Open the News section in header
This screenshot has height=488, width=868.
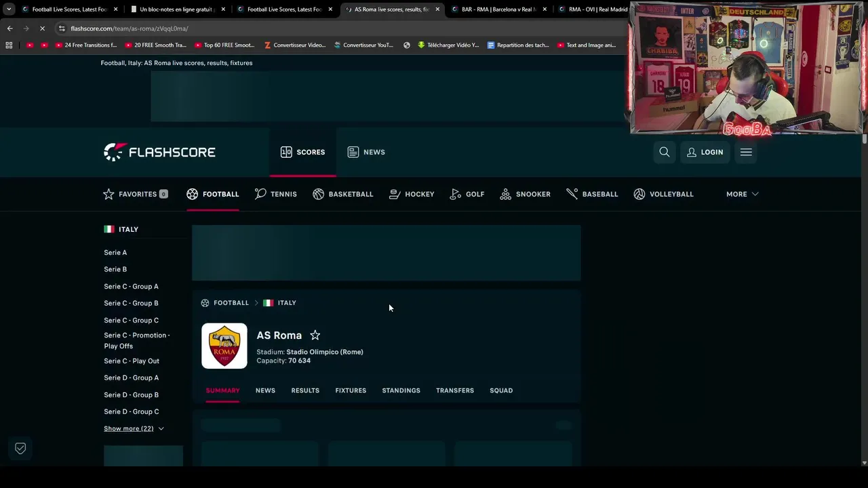pos(366,152)
